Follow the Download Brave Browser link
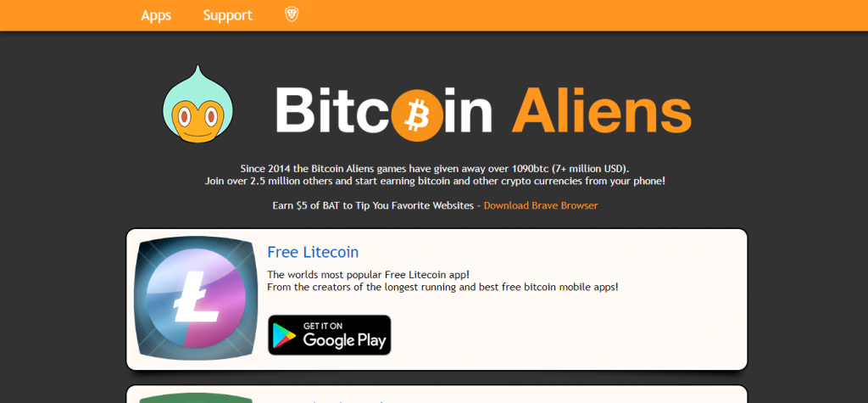 point(541,205)
